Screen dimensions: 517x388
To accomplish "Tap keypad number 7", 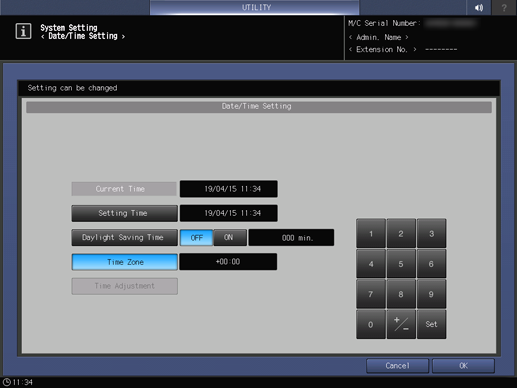I will click(x=371, y=294).
